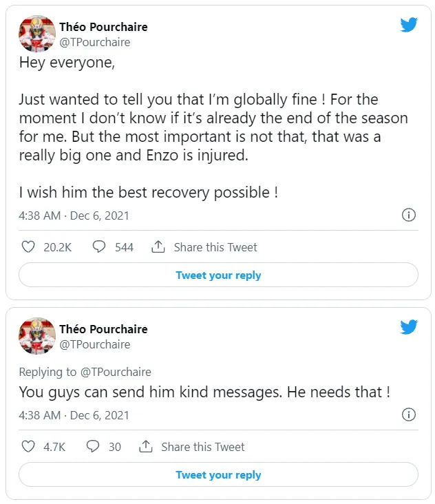Click 'Tweet your reply' under second tweet

pyautogui.click(x=218, y=474)
